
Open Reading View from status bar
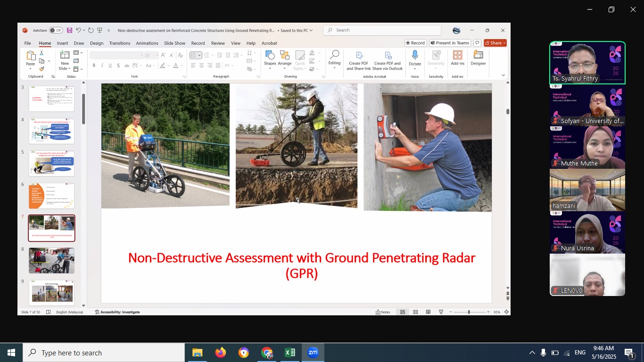tap(428, 312)
